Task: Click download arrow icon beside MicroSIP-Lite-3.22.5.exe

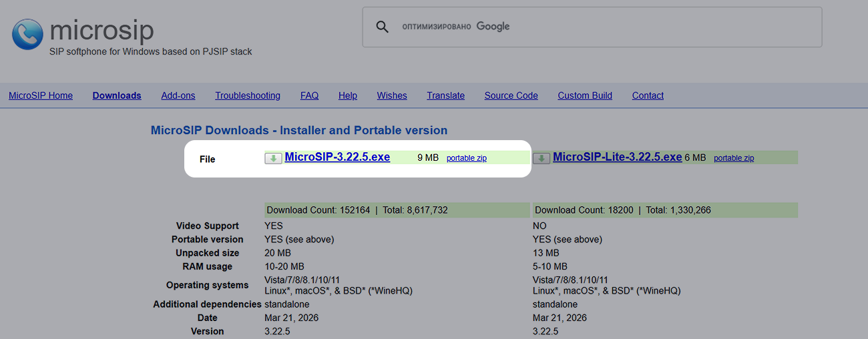Action: 541,158
